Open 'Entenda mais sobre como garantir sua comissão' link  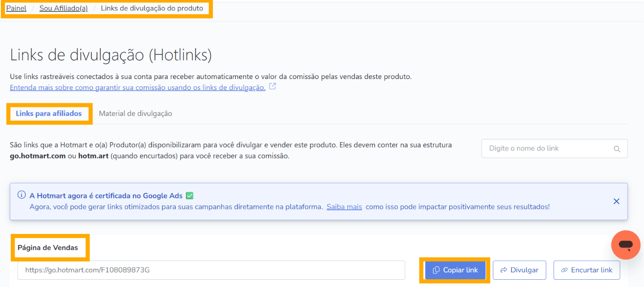(x=137, y=87)
